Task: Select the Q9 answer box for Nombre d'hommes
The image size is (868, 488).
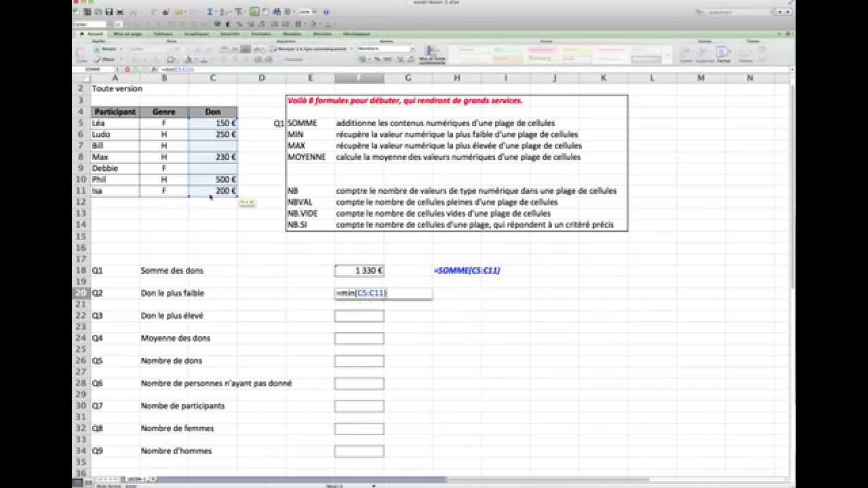Action: click(x=359, y=451)
